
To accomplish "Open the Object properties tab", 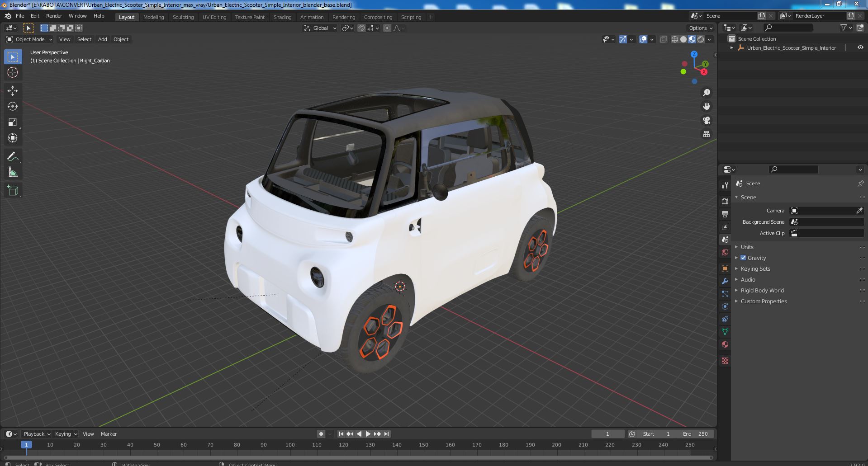I will click(x=725, y=268).
